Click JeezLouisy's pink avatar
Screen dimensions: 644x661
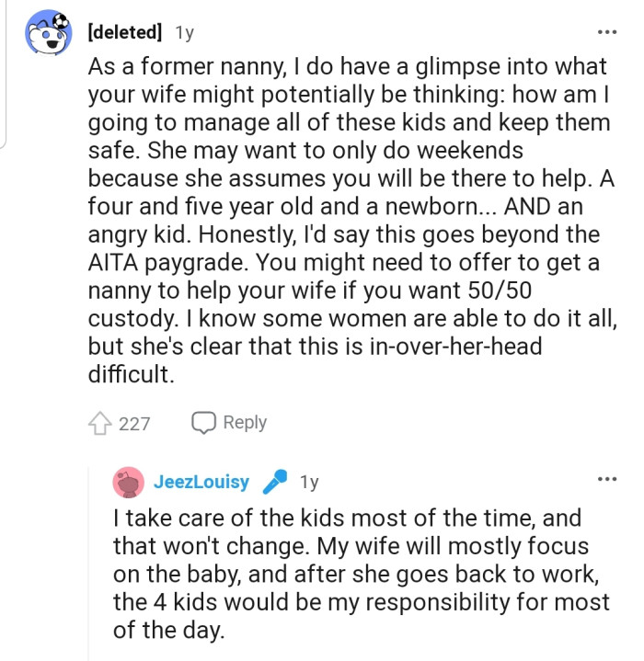tap(128, 483)
